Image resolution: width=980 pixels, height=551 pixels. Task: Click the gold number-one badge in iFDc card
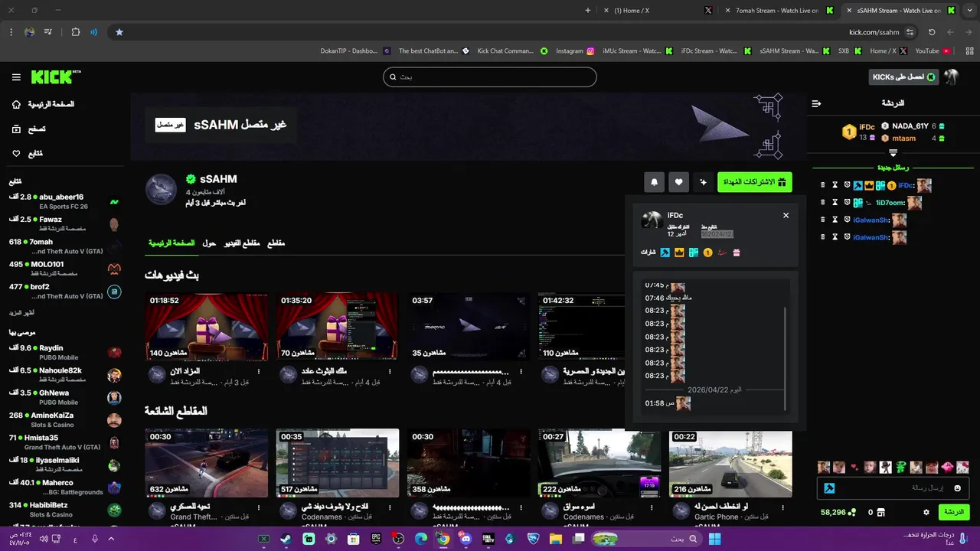click(x=708, y=253)
